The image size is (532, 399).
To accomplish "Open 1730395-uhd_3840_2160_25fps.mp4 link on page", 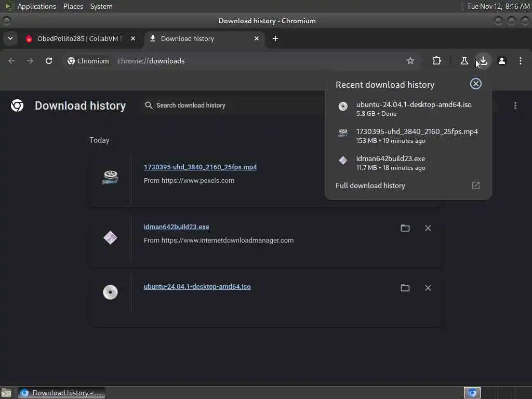I will 200,167.
